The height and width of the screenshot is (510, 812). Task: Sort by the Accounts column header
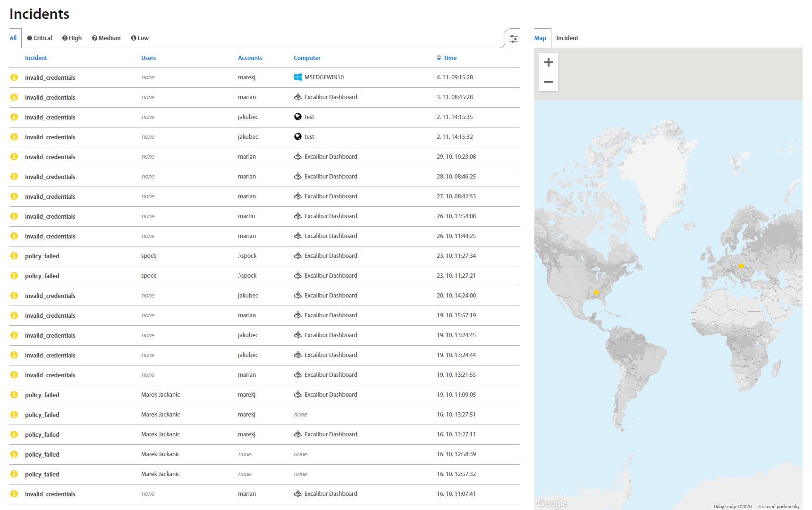click(x=250, y=58)
